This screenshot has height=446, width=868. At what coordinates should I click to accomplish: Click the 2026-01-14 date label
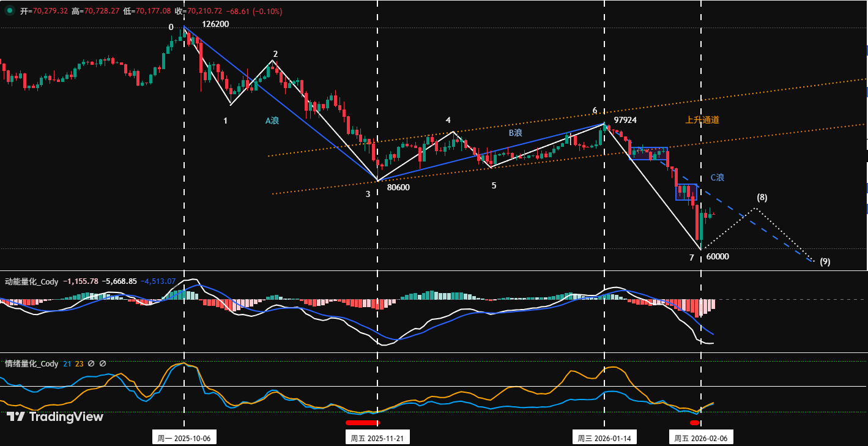click(x=604, y=438)
